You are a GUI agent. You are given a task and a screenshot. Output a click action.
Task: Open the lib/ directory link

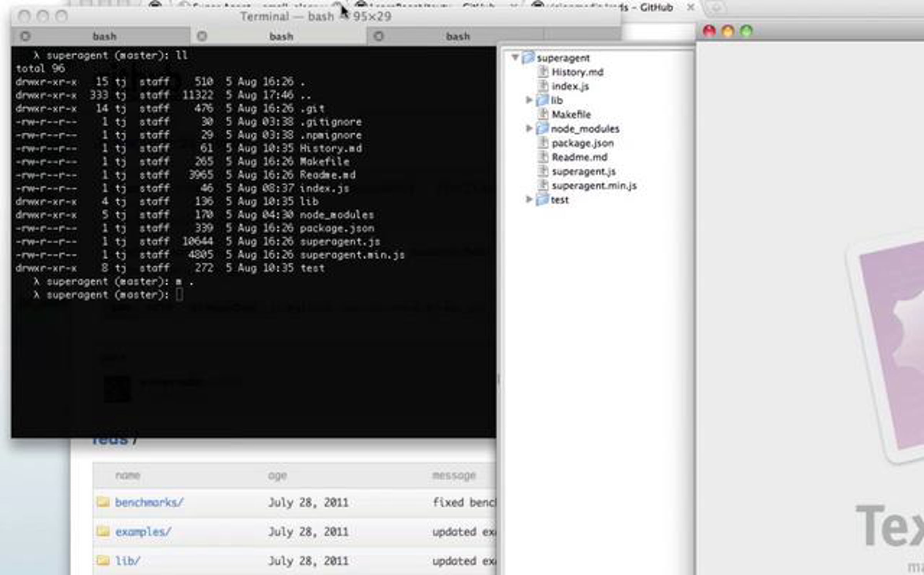pos(127,561)
